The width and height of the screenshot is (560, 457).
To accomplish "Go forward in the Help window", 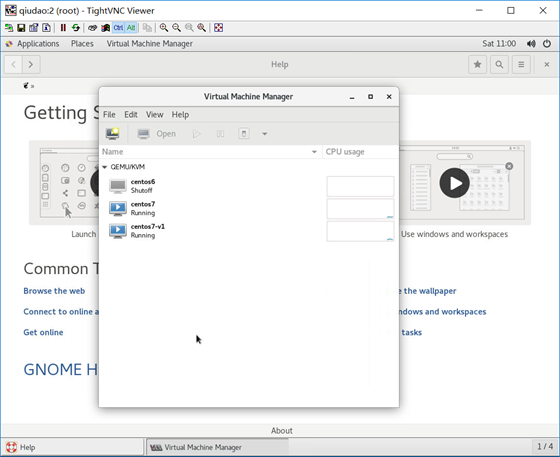I will click(31, 65).
